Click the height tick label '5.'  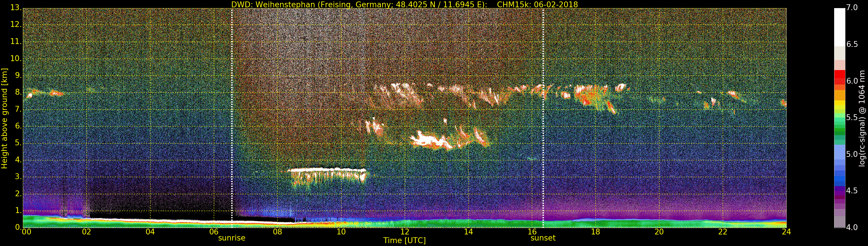(18, 143)
